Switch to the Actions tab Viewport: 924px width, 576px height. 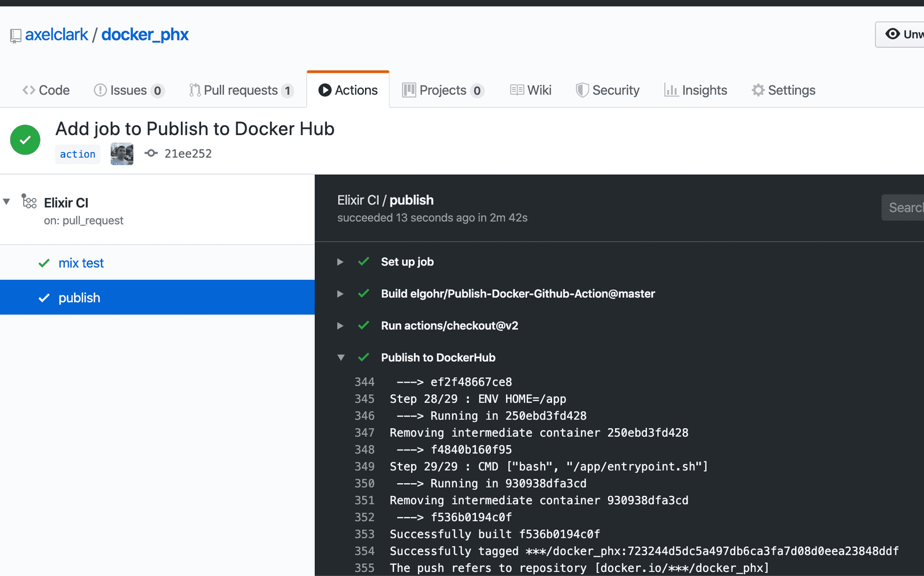tap(348, 89)
